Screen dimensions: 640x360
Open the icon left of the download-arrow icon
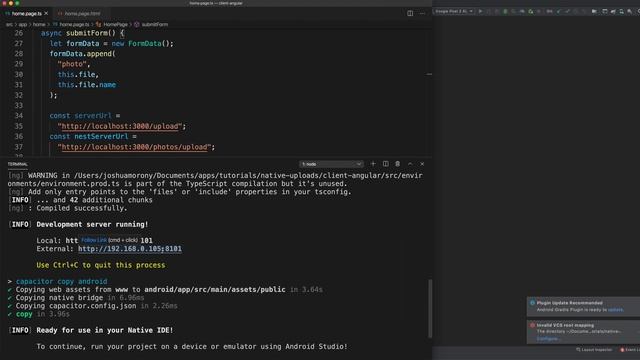click(x=613, y=11)
